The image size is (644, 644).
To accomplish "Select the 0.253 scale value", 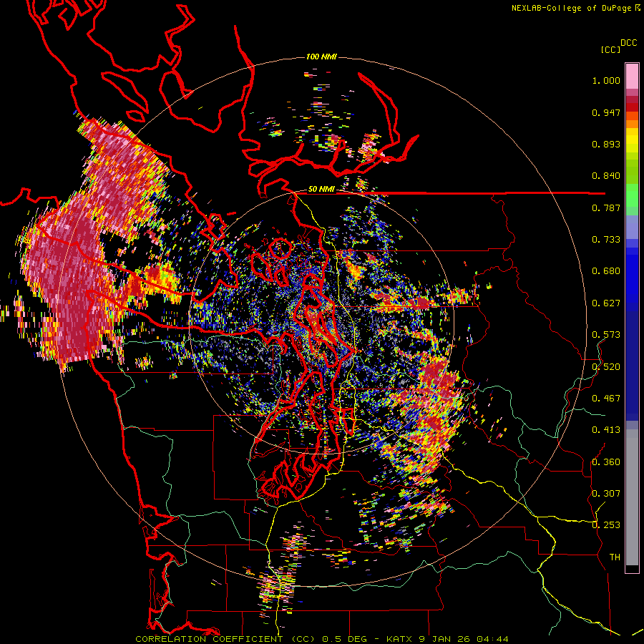I will pos(606,525).
